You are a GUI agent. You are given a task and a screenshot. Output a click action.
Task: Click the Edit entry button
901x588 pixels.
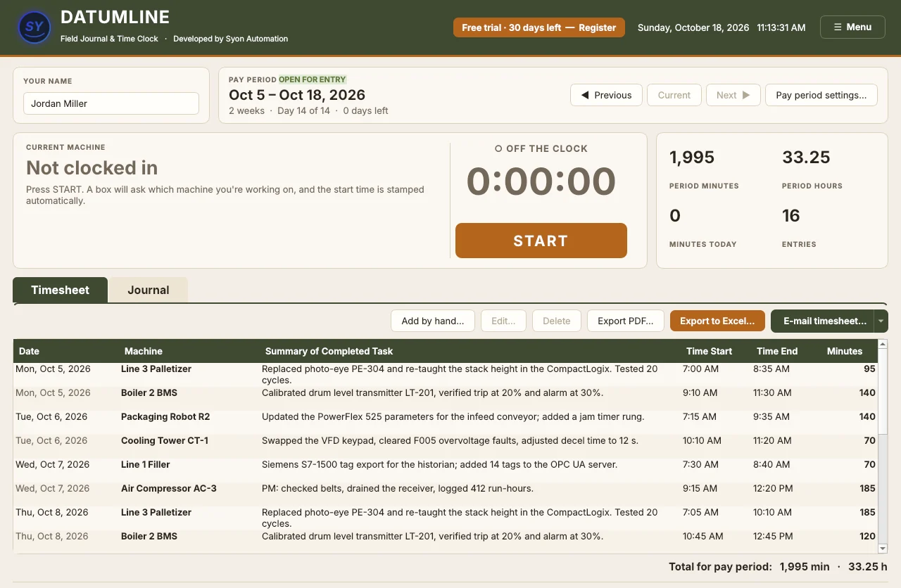click(503, 321)
